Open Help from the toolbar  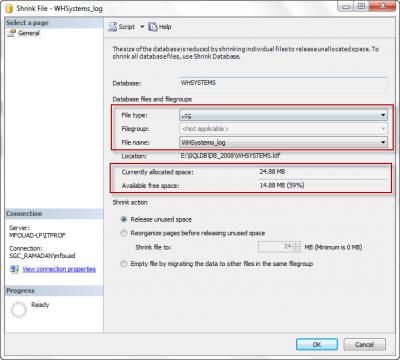point(160,27)
